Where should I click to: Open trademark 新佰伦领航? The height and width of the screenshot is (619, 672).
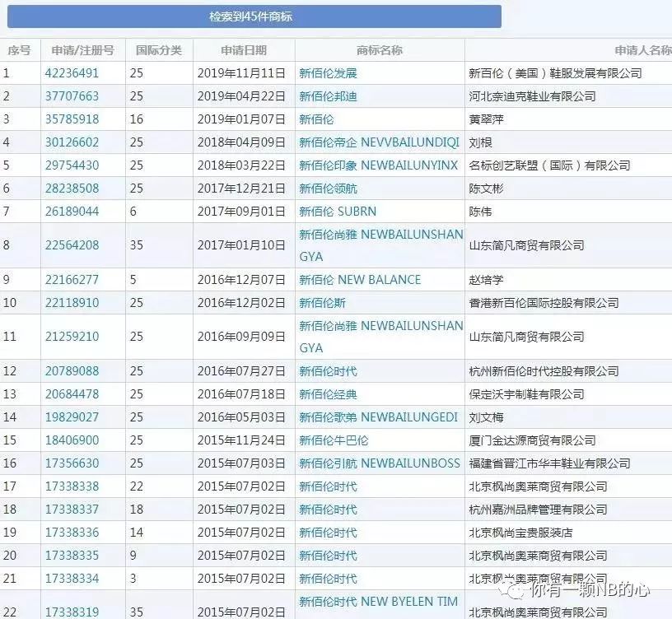pos(328,188)
